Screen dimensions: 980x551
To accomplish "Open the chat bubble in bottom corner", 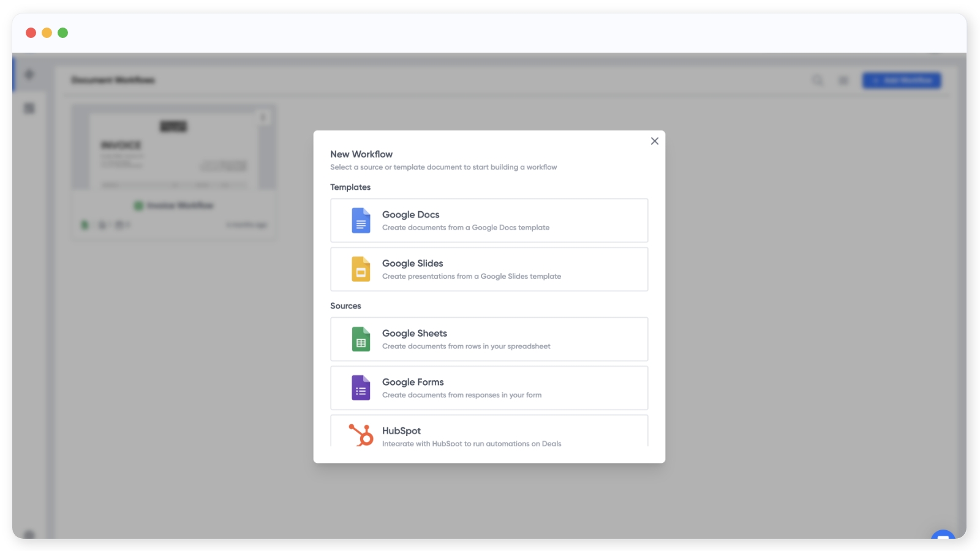I will click(943, 536).
